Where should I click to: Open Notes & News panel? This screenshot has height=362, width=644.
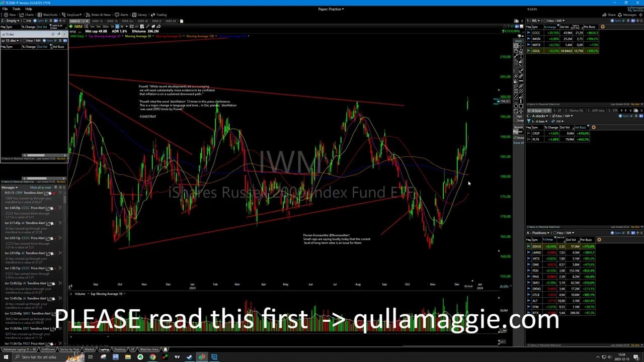click(99, 15)
